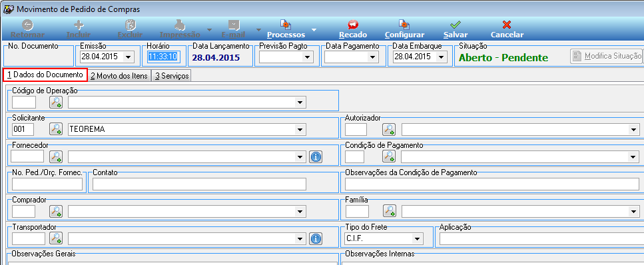Expand the Código de Operação combo box
Image resolution: width=644 pixels, height=265 pixels.
(x=300, y=103)
